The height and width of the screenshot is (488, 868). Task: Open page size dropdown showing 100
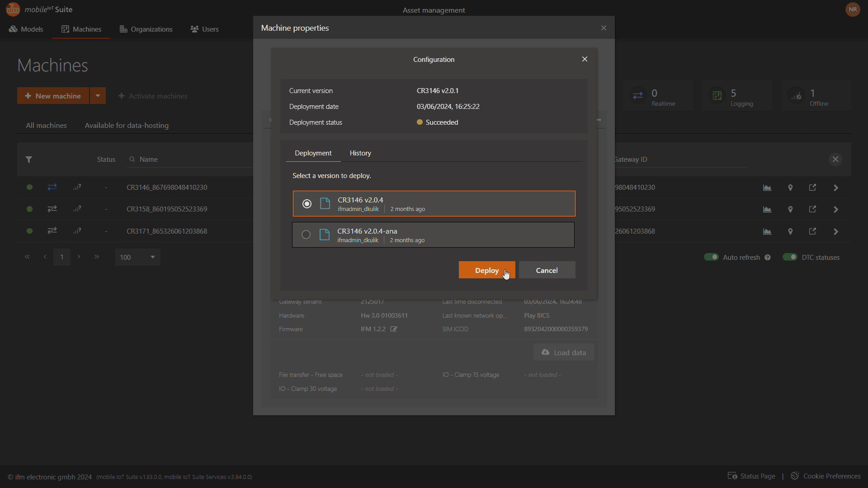(137, 257)
